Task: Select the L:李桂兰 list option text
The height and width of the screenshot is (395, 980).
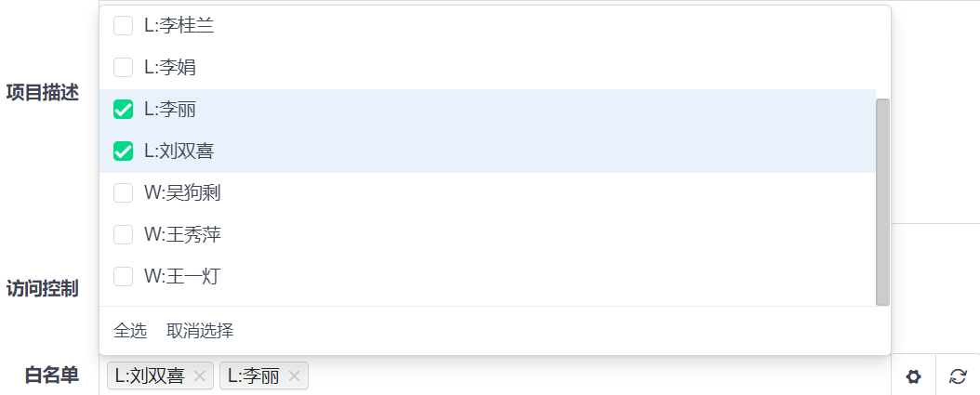Action: [179, 26]
